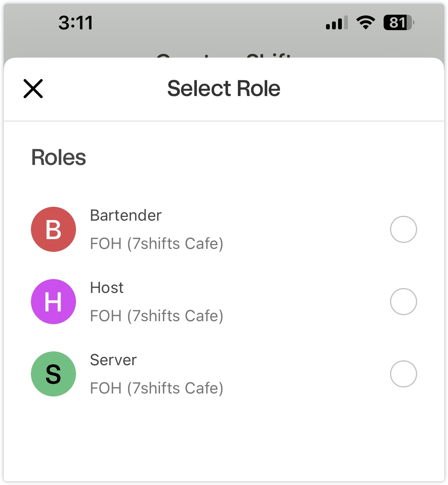
Task: Close the Select Role sheet
Action: [33, 88]
